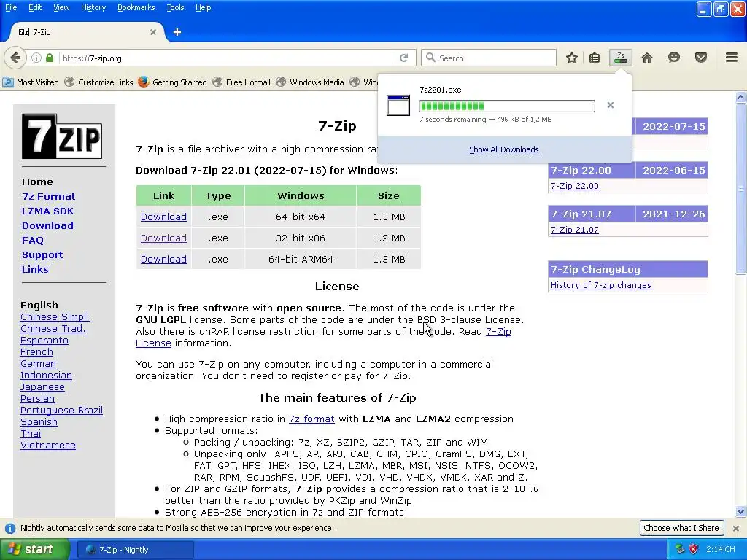
Task: Open the Pocket icon in toolbar
Action: 701,58
